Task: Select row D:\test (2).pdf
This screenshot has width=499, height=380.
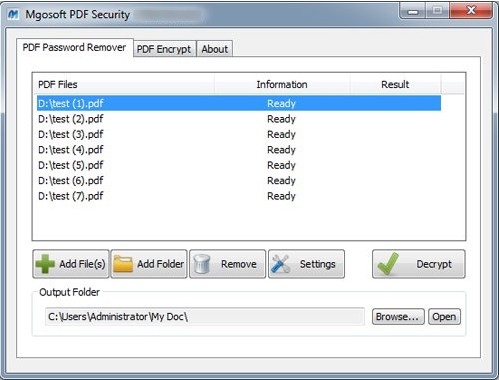Action: click(239, 119)
